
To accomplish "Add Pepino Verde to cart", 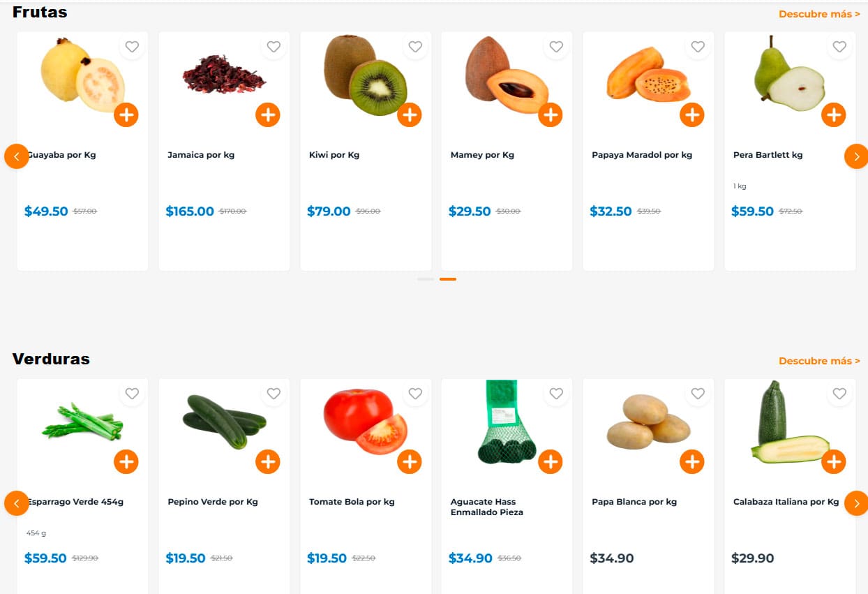I will point(268,461).
